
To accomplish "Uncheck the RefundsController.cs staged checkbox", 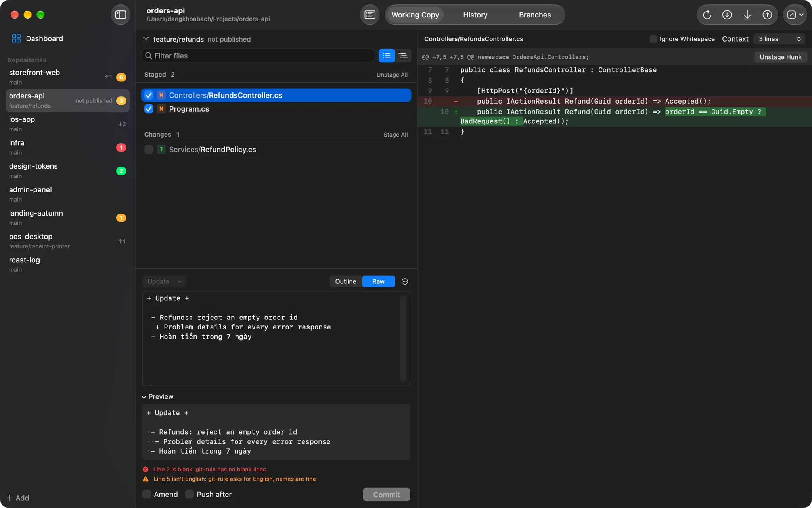I will [149, 95].
